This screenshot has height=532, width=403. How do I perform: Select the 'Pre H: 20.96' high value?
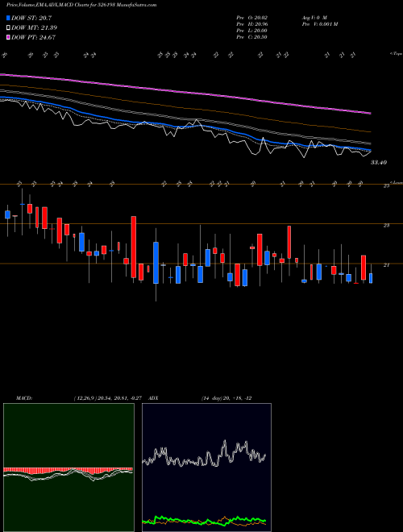[x=251, y=23]
